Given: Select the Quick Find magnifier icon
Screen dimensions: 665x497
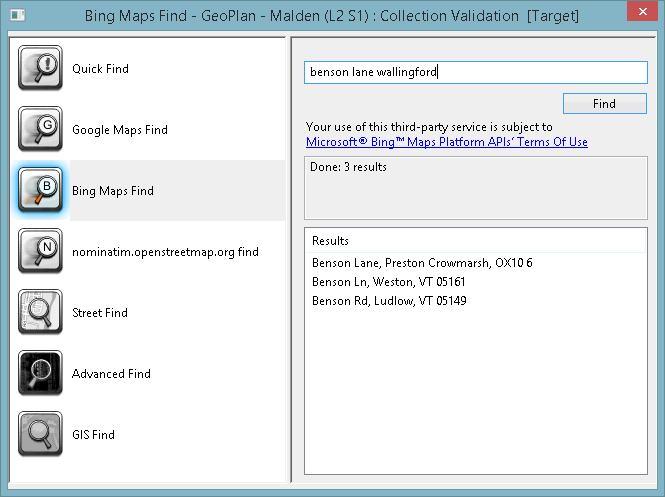Looking at the screenshot, I should [40, 68].
